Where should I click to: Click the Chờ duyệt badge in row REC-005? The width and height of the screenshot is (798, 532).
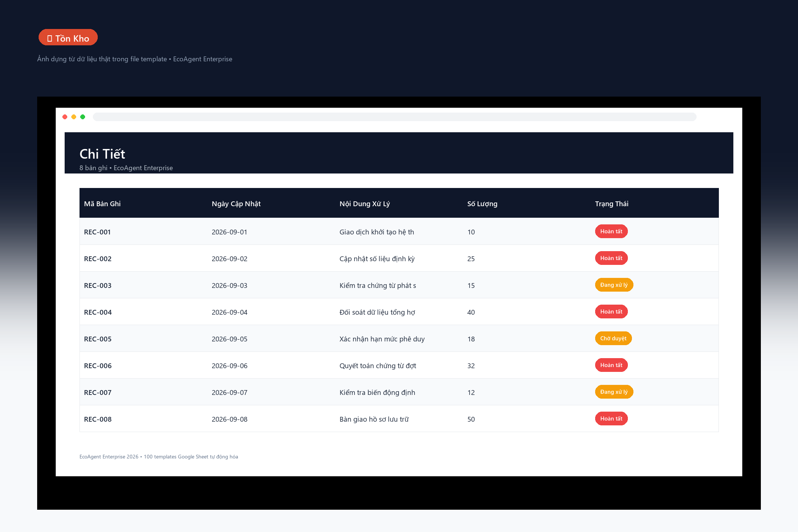point(613,338)
